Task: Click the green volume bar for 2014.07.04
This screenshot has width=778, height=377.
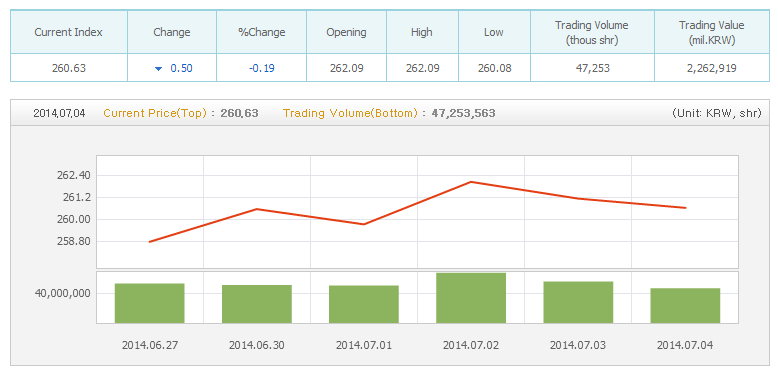Action: pyautogui.click(x=685, y=306)
